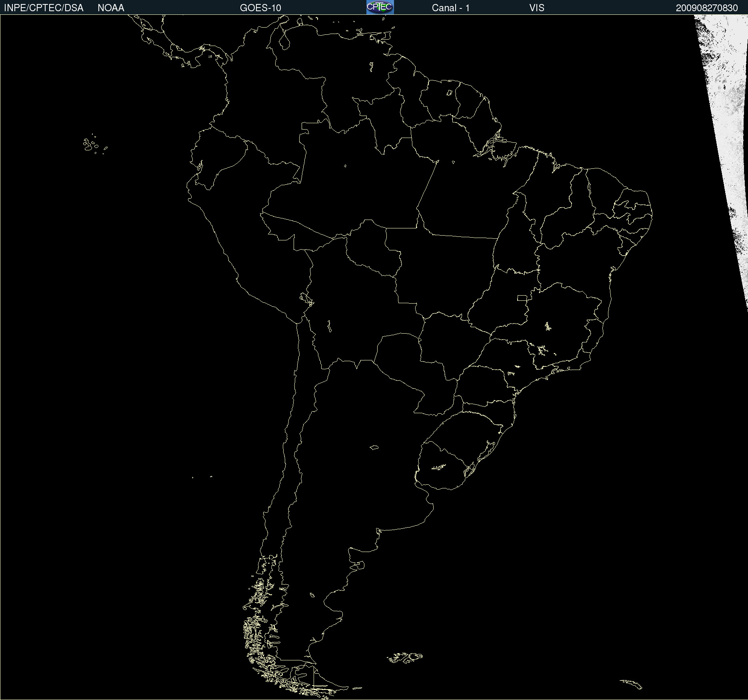This screenshot has width=748, height=700.
Task: Click the INPE/CPTEC/DSA header text
Action: tap(44, 8)
